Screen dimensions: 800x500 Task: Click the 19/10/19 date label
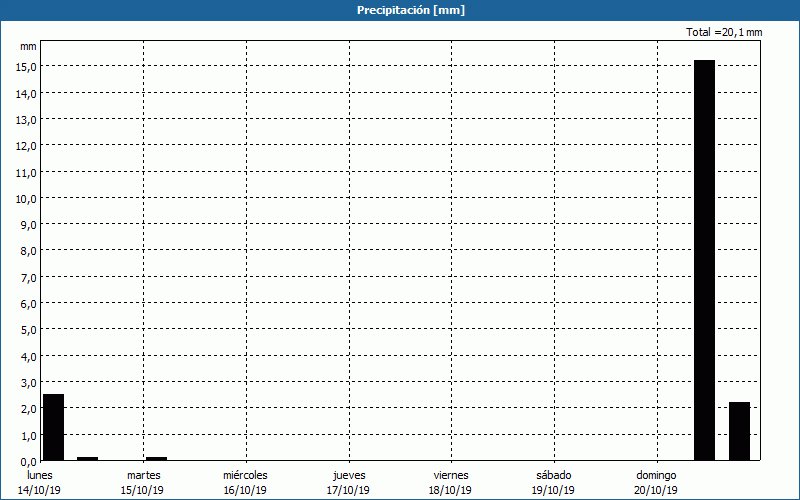[553, 490]
